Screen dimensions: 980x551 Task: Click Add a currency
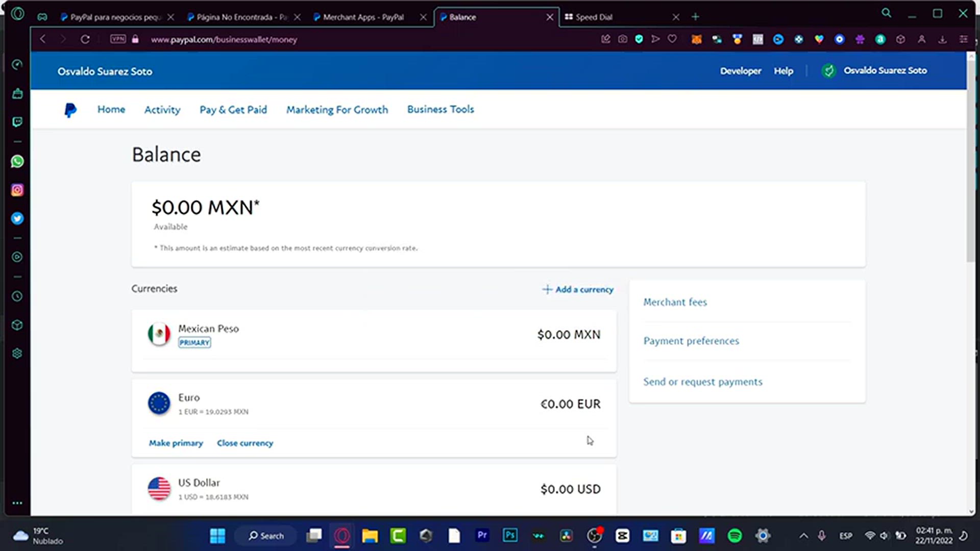[x=578, y=289]
